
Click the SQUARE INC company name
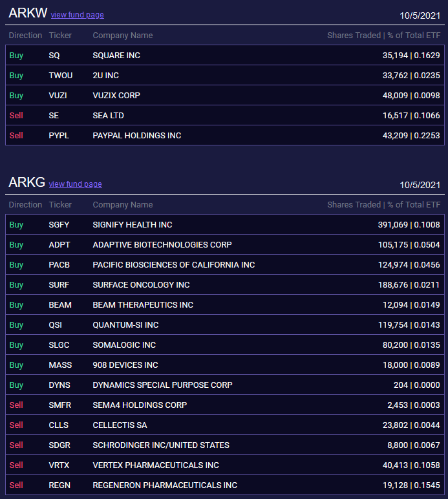click(116, 56)
